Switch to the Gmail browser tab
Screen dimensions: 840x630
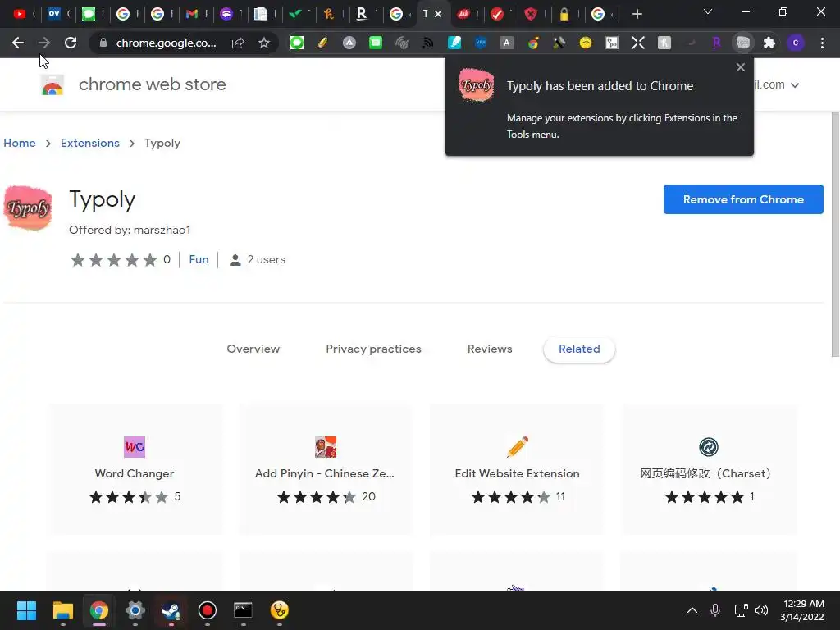click(192, 14)
